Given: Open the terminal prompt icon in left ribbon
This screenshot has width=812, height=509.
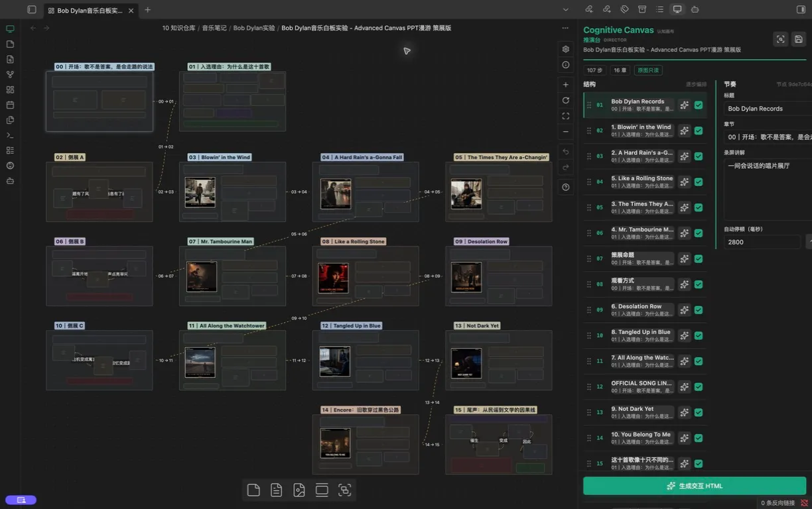Looking at the screenshot, I should [10, 135].
